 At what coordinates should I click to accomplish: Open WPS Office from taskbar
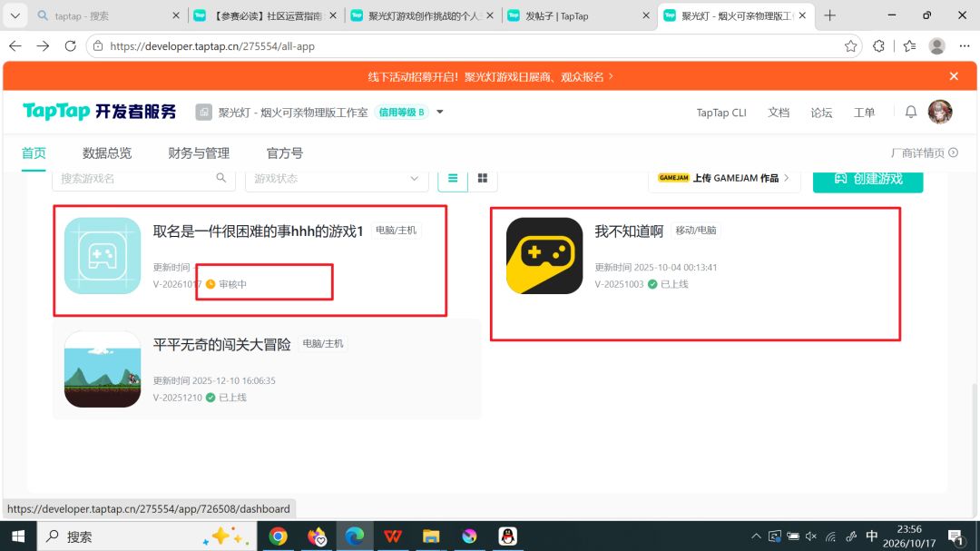click(x=393, y=536)
